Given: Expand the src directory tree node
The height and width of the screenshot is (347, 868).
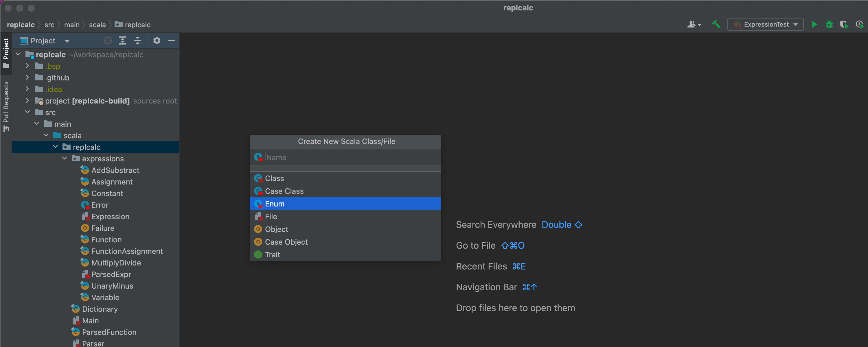Looking at the screenshot, I should [x=28, y=112].
